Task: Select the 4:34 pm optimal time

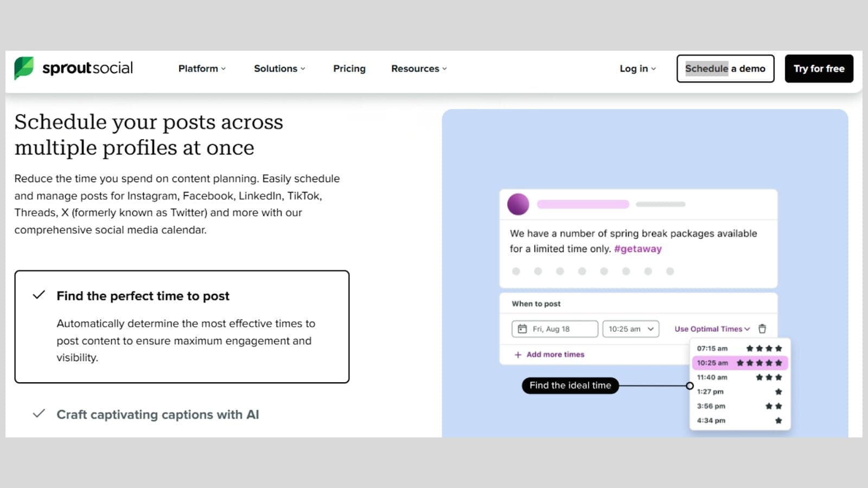Action: click(x=739, y=420)
